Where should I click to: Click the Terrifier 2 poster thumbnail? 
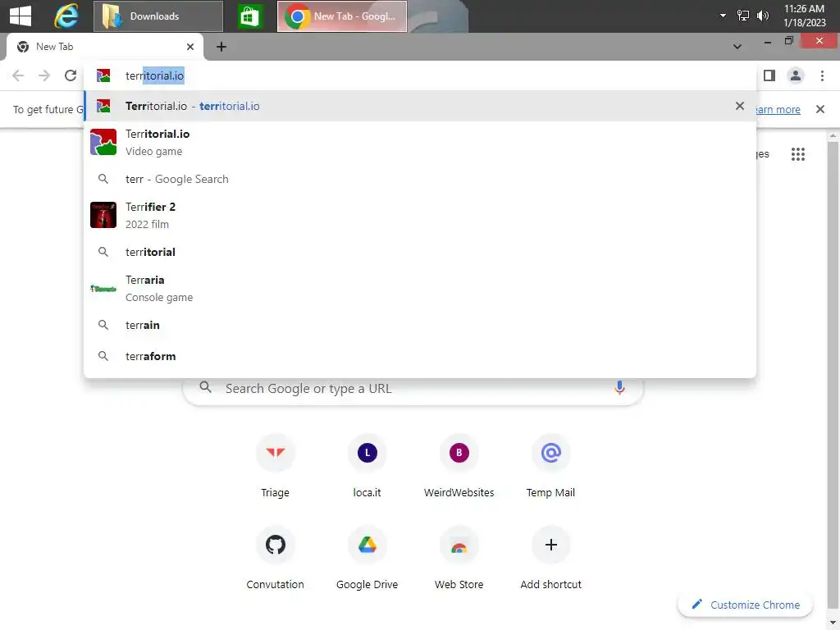point(103,215)
